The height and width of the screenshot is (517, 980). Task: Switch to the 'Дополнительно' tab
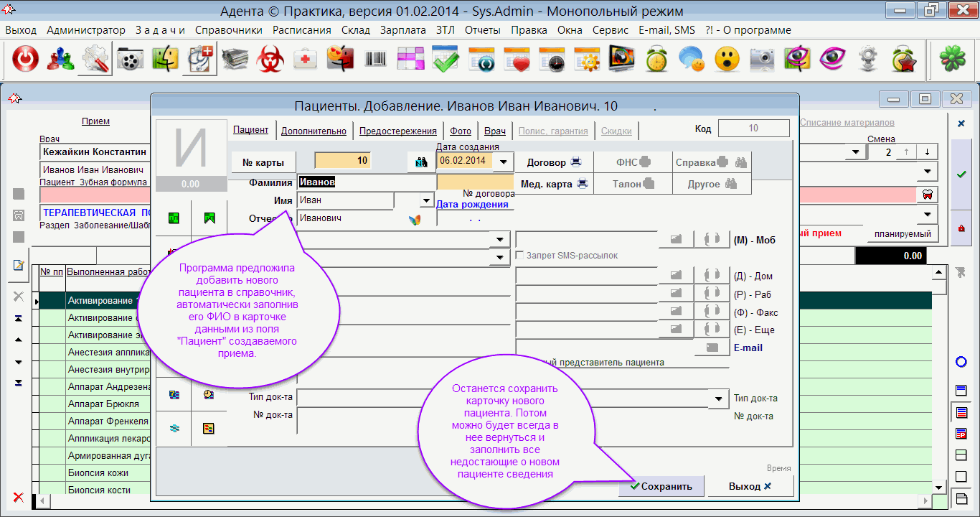[314, 131]
